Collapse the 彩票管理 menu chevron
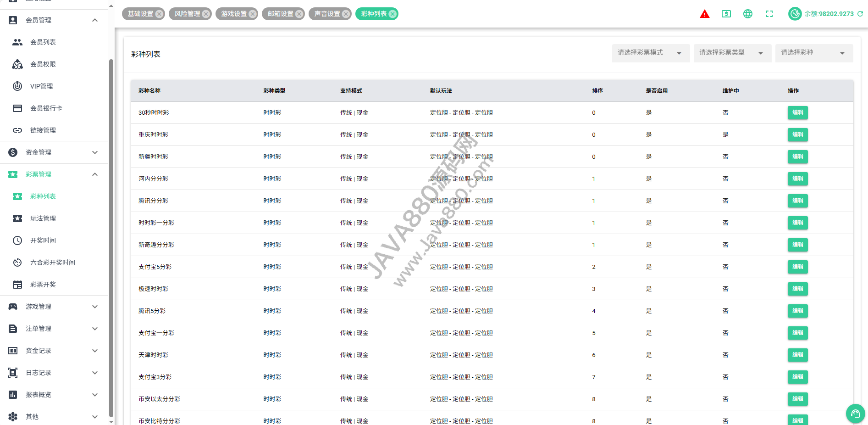868x425 pixels. (95, 174)
